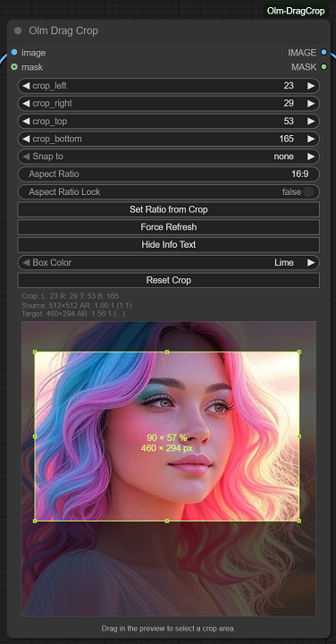This screenshot has width=336, height=644.
Task: Click the '90 × 57 %' overlay text
Action: 166,437
